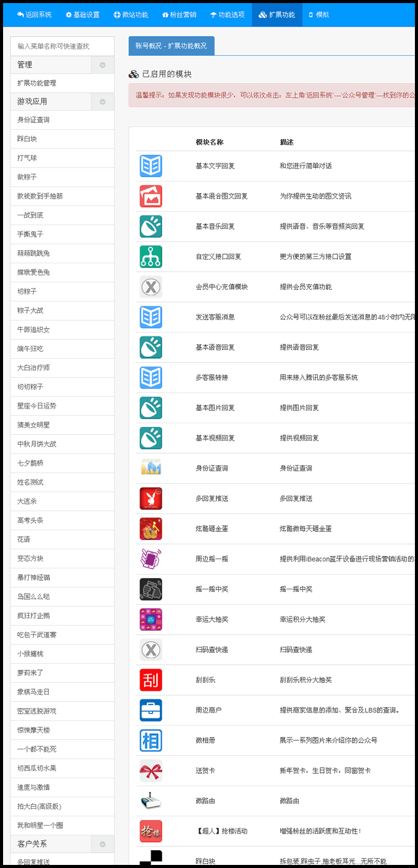This screenshot has width=418, height=868.
Task: Click the 基本混合图文回复 red picture icon
Action: click(151, 196)
